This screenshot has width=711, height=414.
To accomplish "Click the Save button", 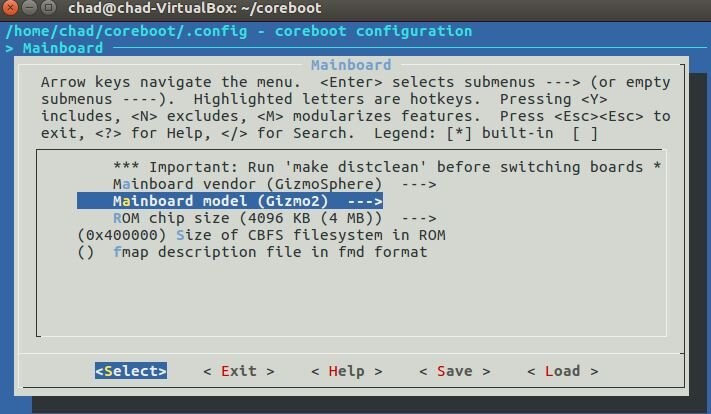I will tap(455, 371).
